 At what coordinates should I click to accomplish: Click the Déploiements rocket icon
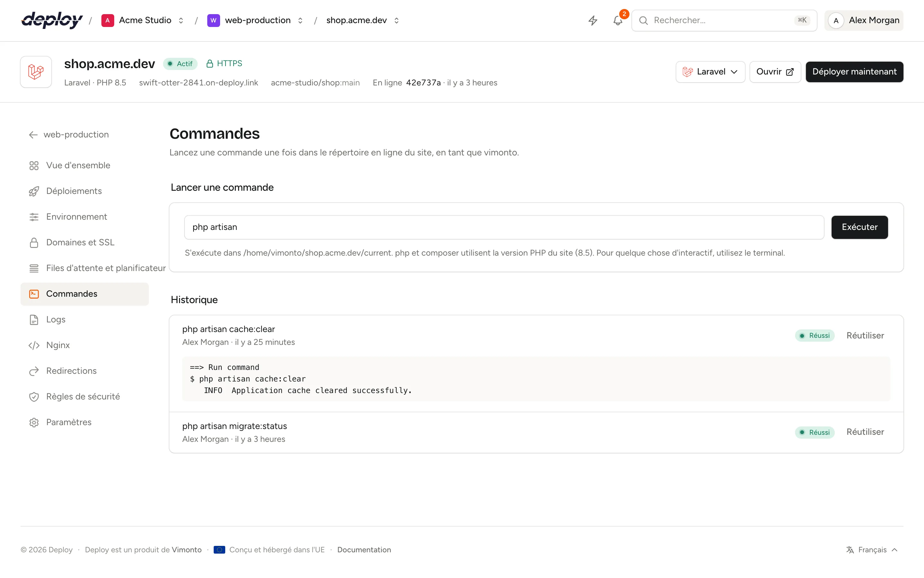click(34, 191)
